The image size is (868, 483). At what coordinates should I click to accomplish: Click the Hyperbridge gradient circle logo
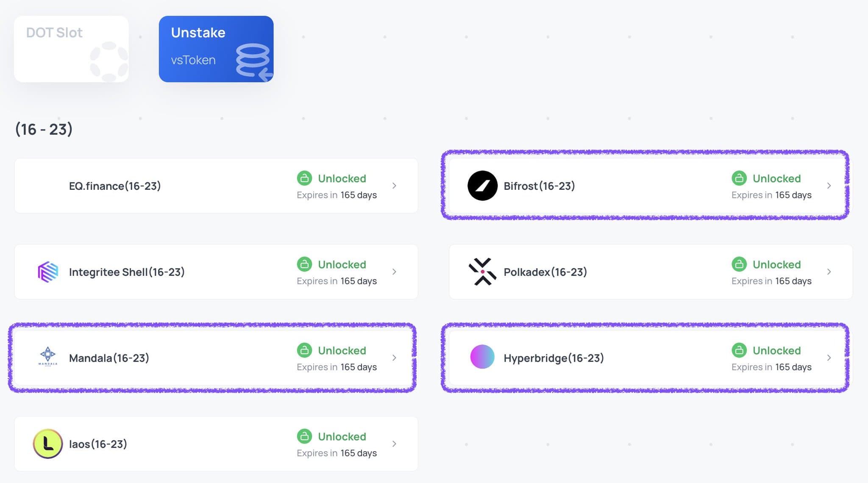[482, 357]
